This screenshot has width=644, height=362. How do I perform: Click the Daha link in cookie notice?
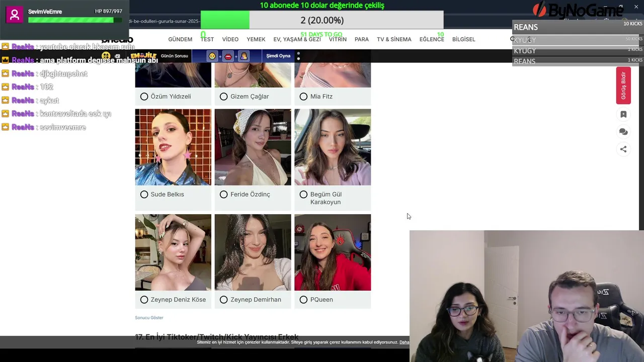[404, 342]
